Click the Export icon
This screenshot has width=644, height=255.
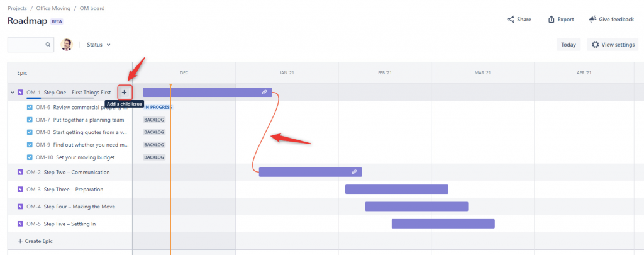tap(551, 20)
